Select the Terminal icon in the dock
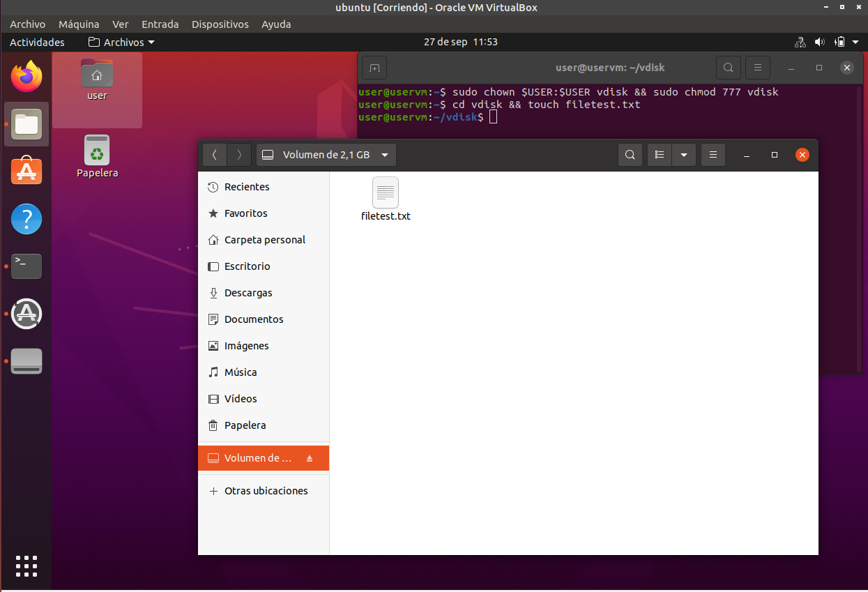 click(x=26, y=266)
